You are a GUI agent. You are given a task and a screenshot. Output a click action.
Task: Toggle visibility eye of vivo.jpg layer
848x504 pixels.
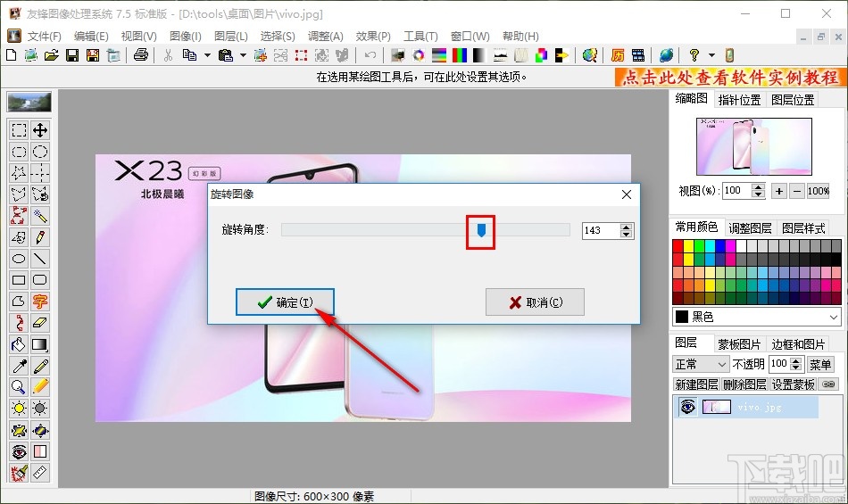pos(688,406)
